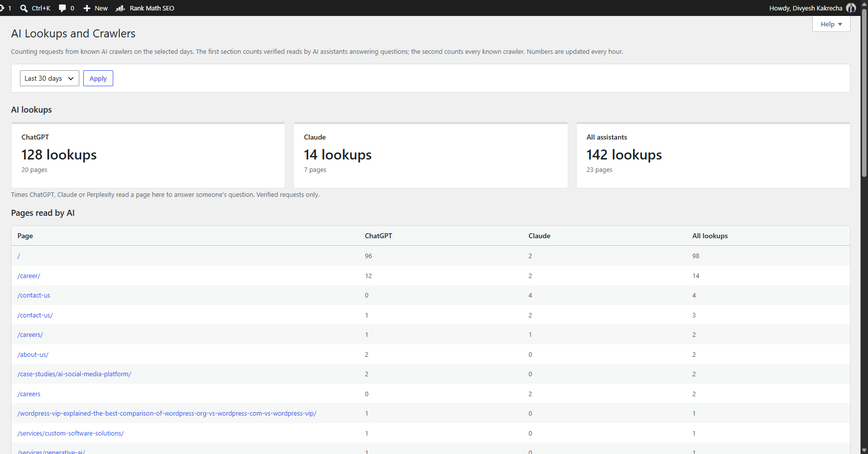Open the wordpress-vip-explained page link

click(x=167, y=413)
